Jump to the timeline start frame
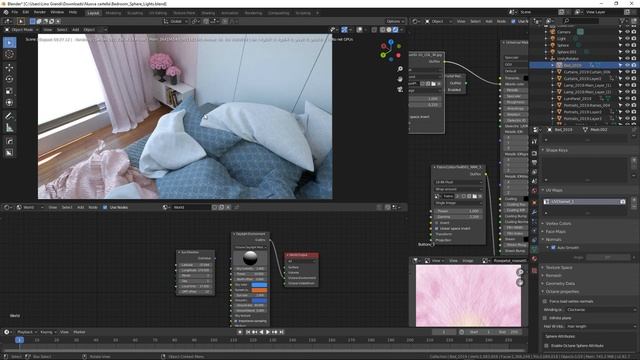Viewport: 640px width, 360px height. (x=248, y=332)
